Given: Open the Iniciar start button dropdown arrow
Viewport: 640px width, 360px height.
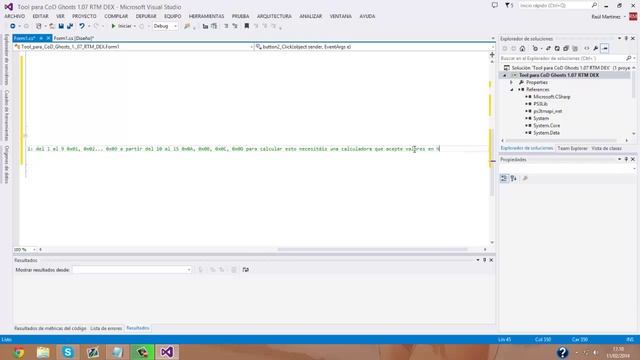Looking at the screenshot, I should click(x=135, y=26).
